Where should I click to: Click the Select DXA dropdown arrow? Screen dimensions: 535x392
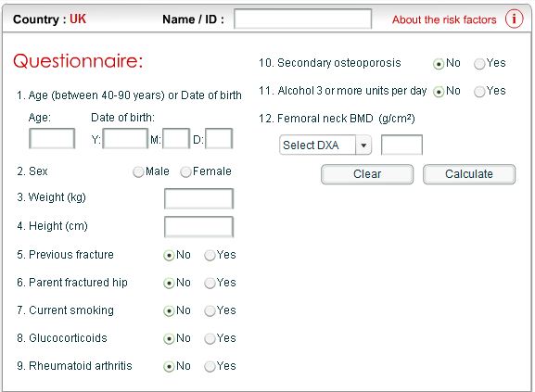pos(363,145)
